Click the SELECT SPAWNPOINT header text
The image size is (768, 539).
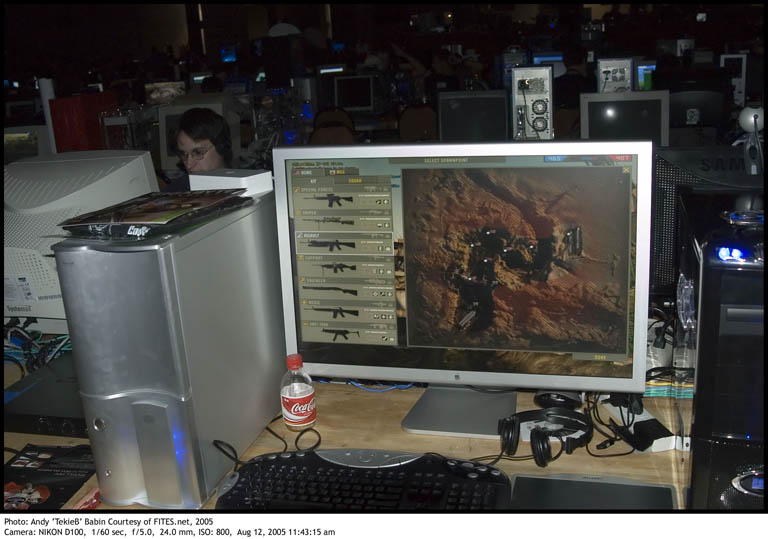pyautogui.click(x=446, y=161)
